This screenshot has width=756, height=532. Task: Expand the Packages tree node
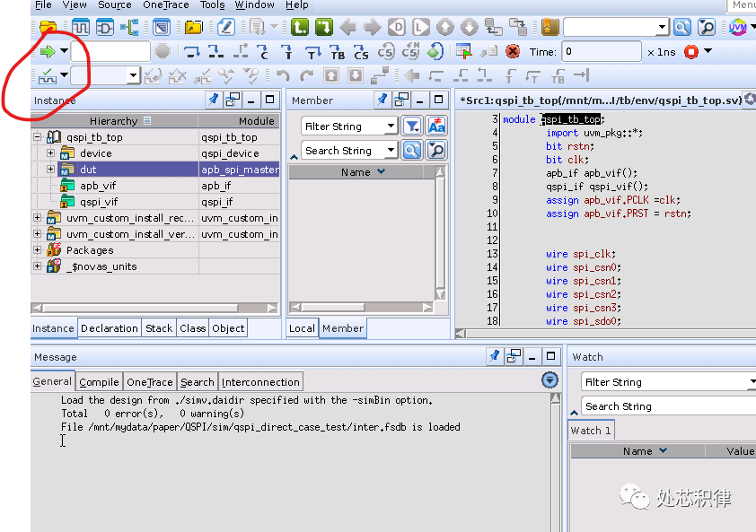tap(37, 250)
